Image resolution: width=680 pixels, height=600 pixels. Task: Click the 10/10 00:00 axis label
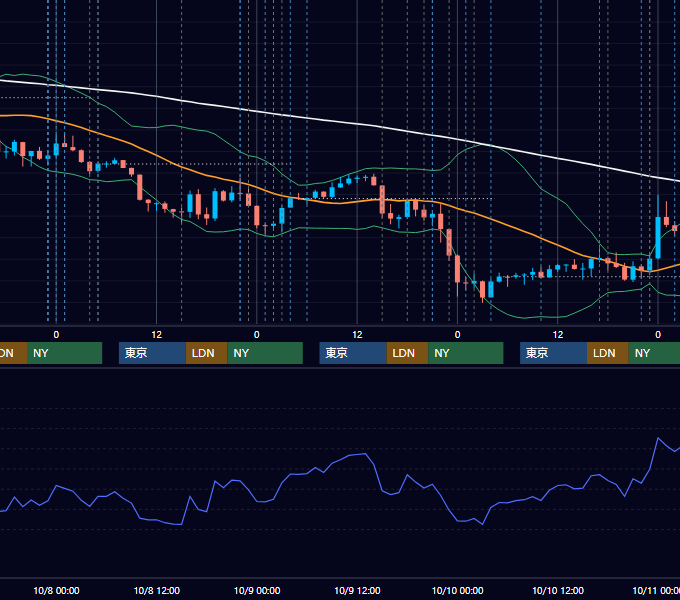coord(458,590)
